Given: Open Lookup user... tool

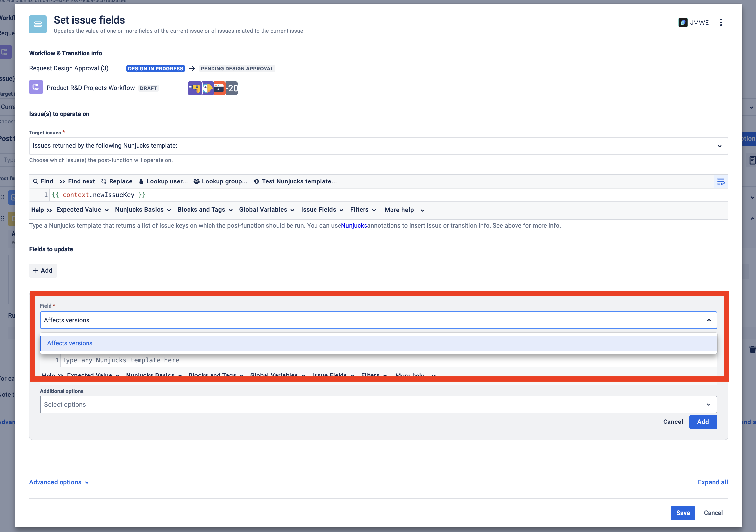Looking at the screenshot, I should point(163,181).
